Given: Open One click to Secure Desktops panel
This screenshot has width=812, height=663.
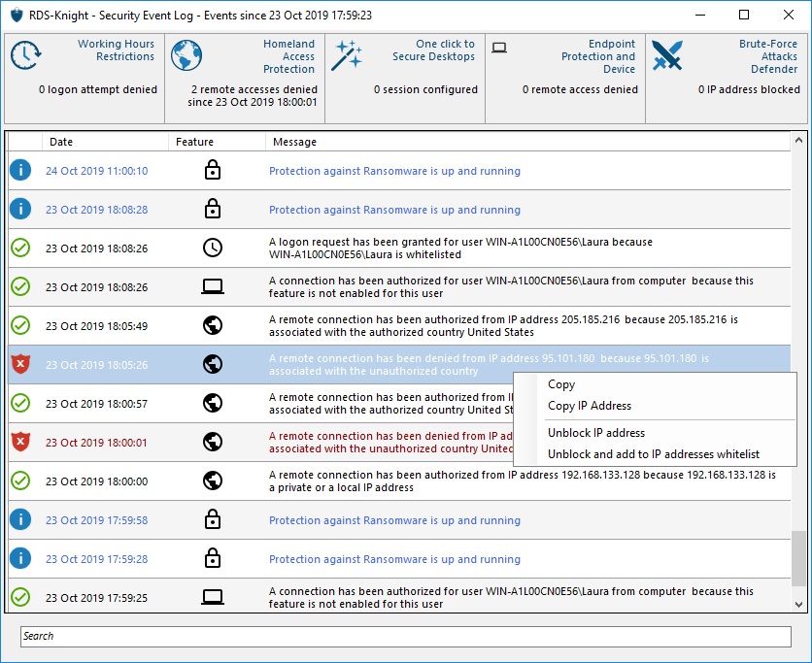Looking at the screenshot, I should tap(405, 79).
